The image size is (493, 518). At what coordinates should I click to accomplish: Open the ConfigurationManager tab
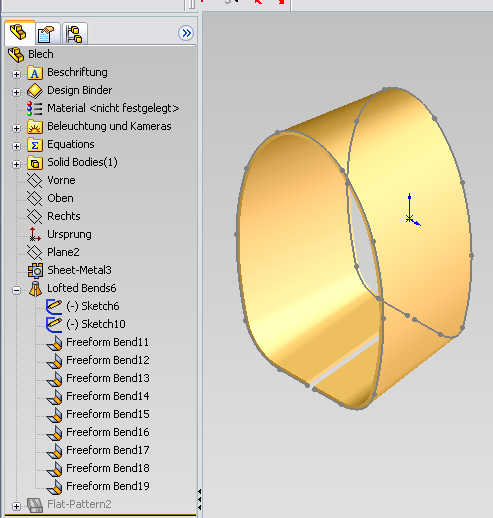click(x=74, y=34)
